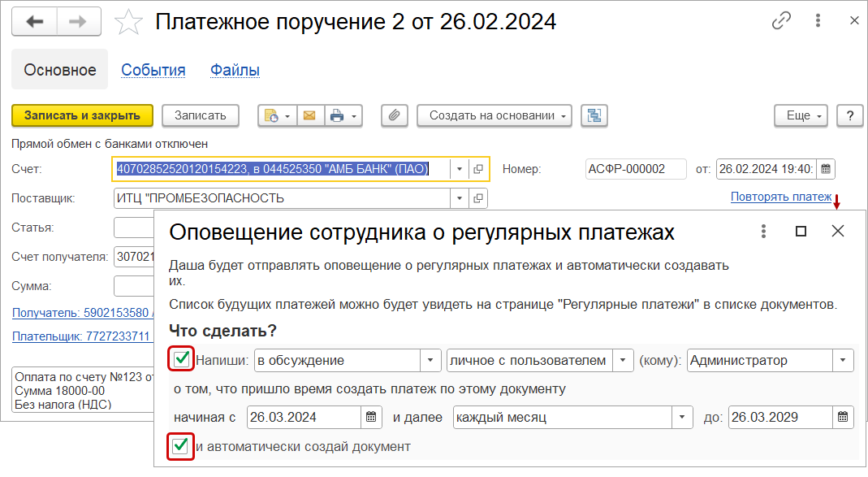Expand the личное с пользователем dropdown
868x477 pixels.
pos(623,361)
